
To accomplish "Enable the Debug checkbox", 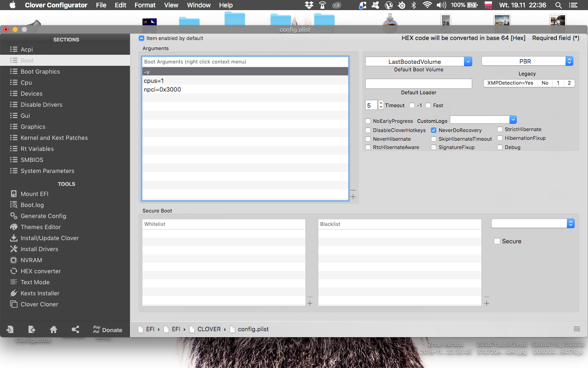I will tap(500, 147).
